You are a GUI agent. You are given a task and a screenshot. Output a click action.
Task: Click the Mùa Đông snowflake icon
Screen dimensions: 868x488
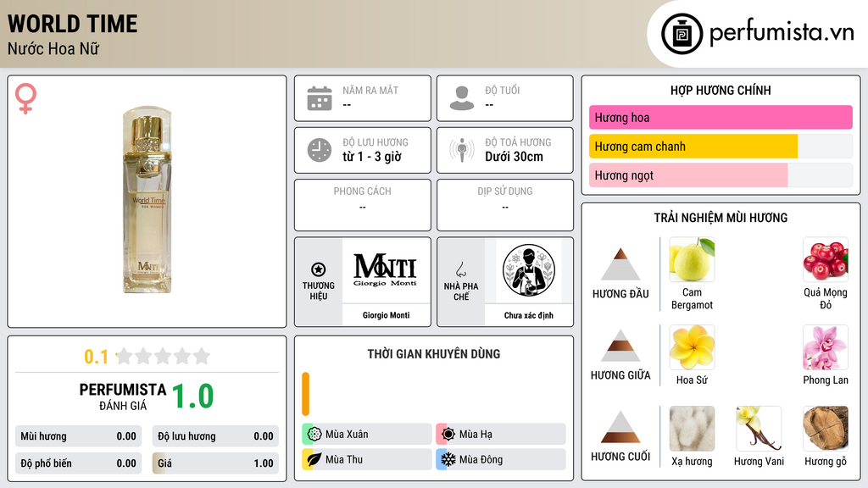448,459
